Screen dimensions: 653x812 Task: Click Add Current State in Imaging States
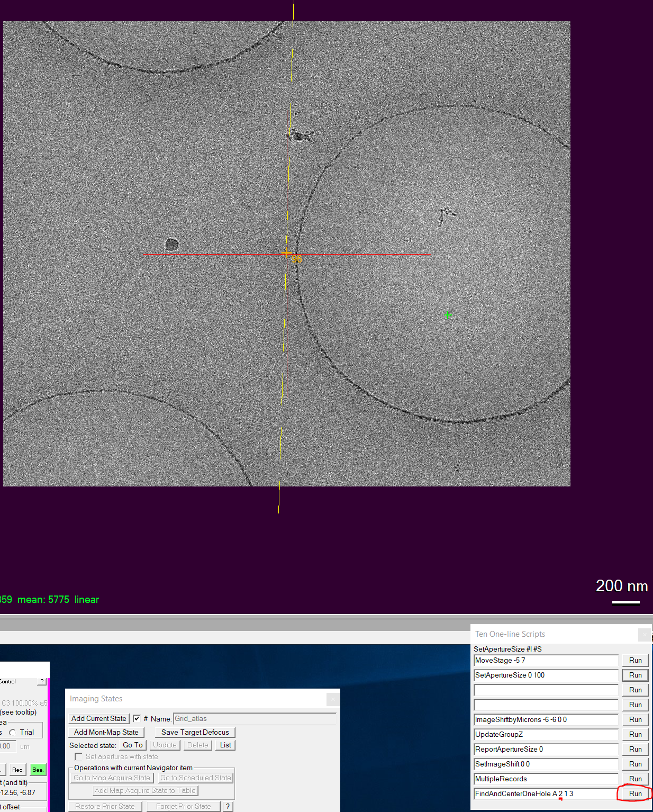[99, 718]
